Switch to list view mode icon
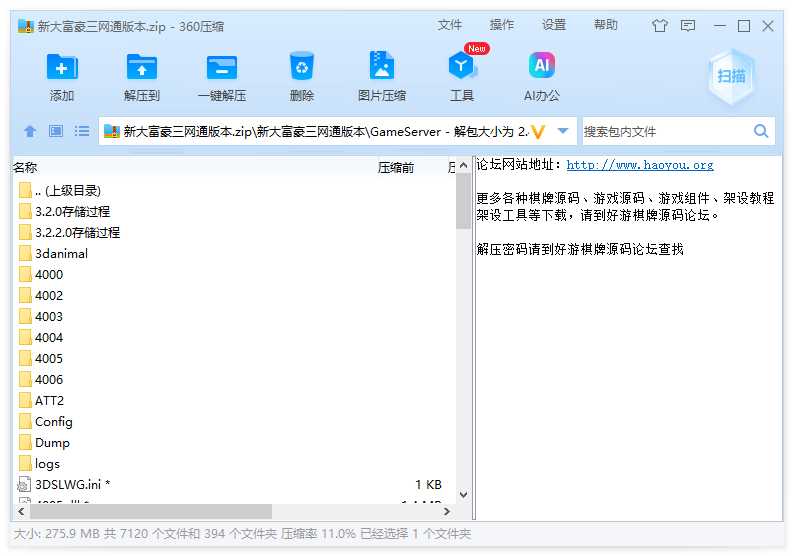The image size is (794, 556). pyautogui.click(x=82, y=131)
